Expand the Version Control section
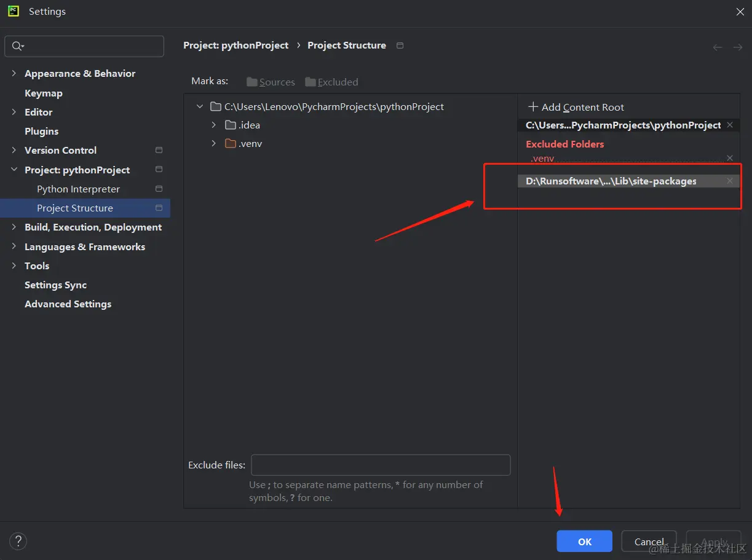752x560 pixels. coord(14,150)
